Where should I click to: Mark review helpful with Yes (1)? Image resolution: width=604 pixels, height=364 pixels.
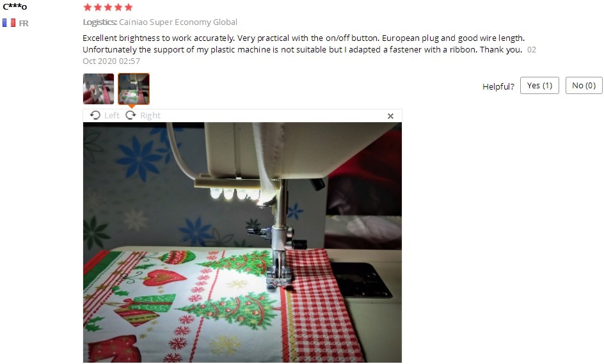539,86
